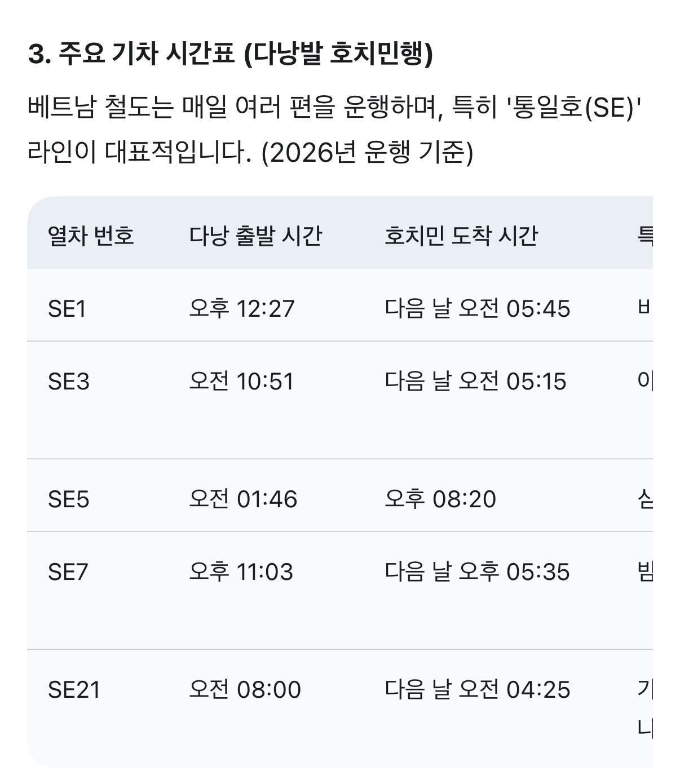Viewport: 680px width, 784px height.
Task: Select the '열차 번호' column header
Action: (91, 236)
